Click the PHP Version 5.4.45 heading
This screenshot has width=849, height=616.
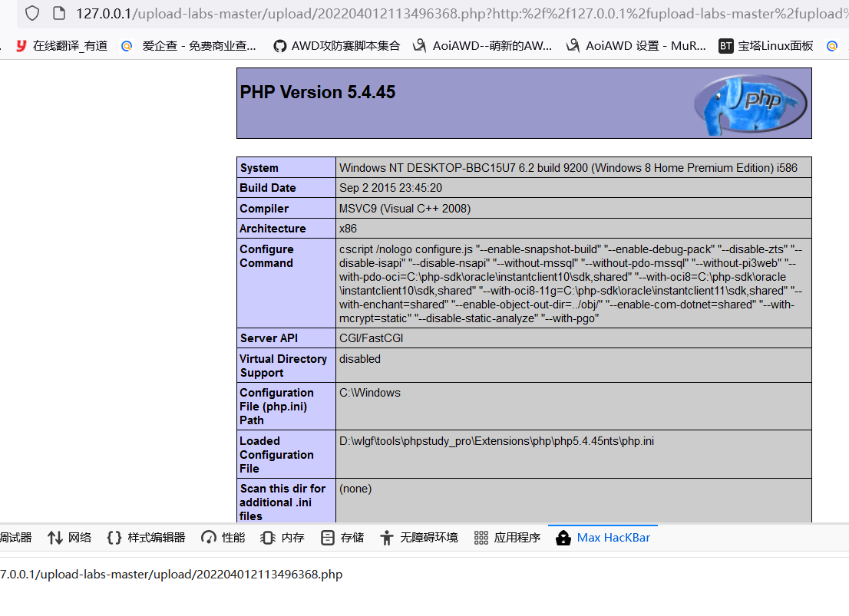(x=317, y=92)
